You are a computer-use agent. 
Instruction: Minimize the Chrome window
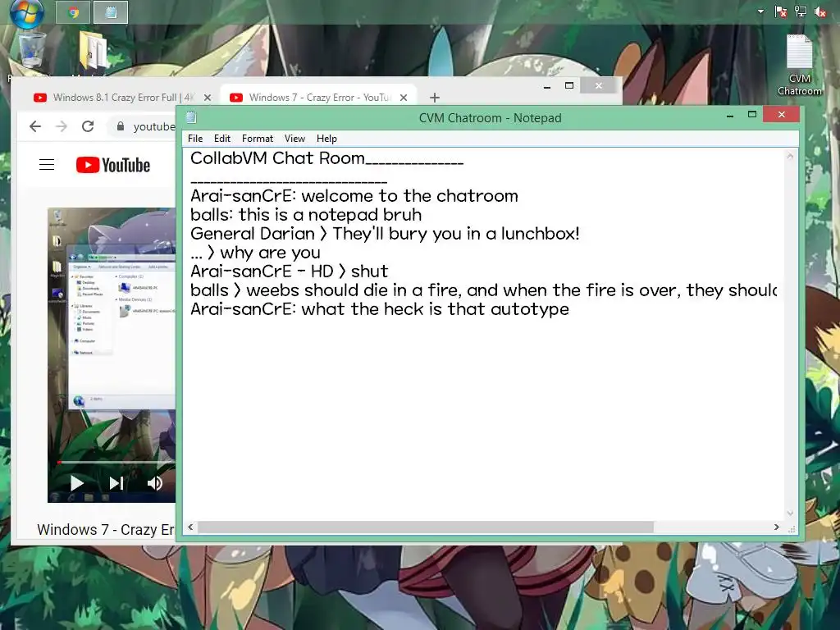(x=547, y=86)
